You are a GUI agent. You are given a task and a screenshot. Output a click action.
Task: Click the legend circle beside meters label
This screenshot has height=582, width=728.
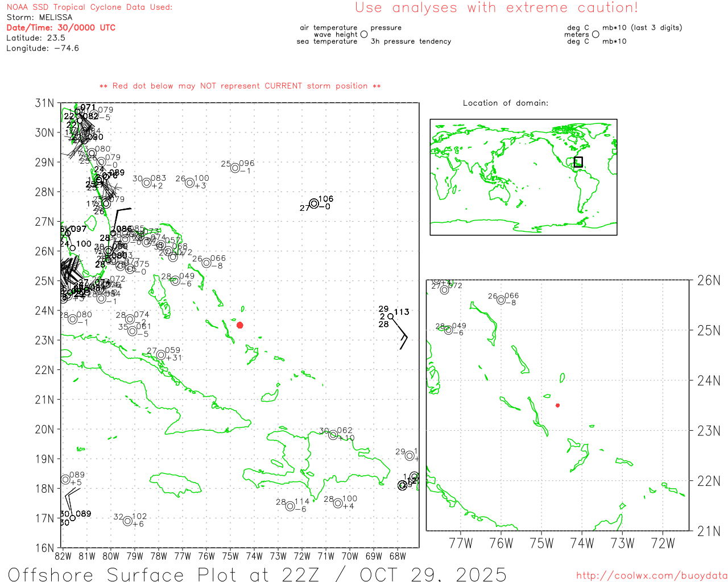tap(595, 34)
